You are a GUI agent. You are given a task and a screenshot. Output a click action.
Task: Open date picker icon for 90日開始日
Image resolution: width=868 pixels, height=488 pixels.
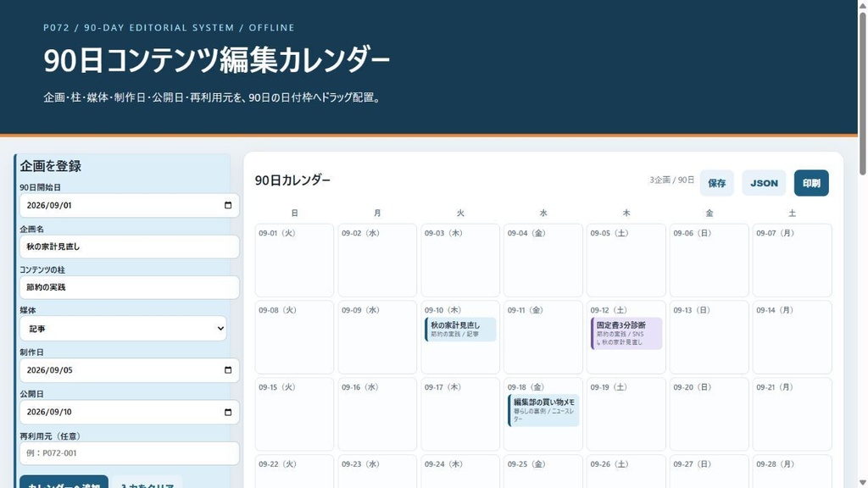pos(227,205)
